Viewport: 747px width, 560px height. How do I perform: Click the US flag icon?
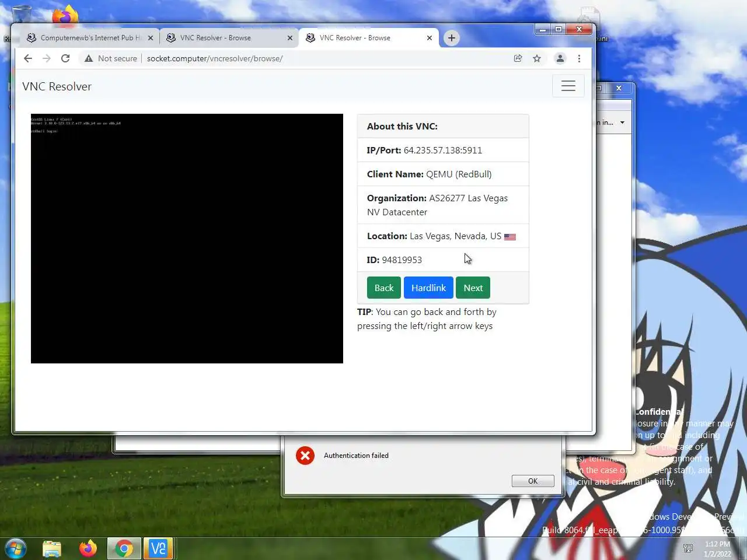pyautogui.click(x=510, y=237)
